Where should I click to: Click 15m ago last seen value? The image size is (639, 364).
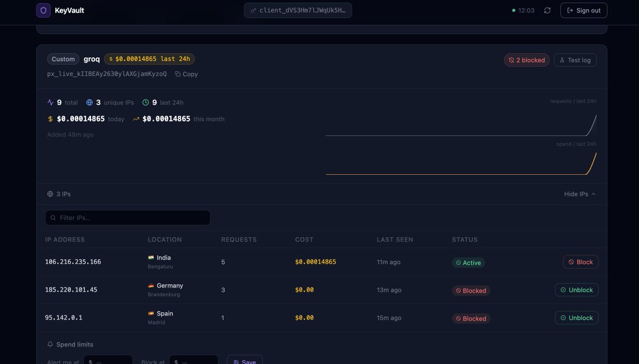point(389,318)
